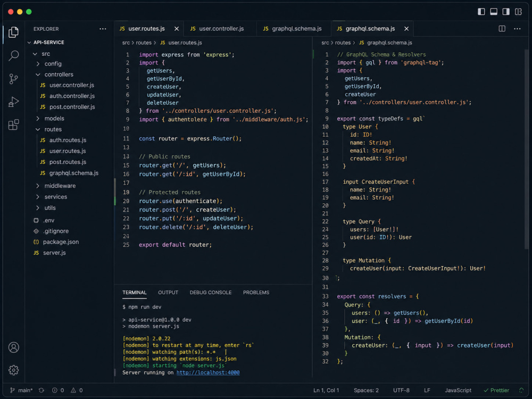Click the synchronize changes icon in status bar
The image size is (532, 399).
pos(41,390)
